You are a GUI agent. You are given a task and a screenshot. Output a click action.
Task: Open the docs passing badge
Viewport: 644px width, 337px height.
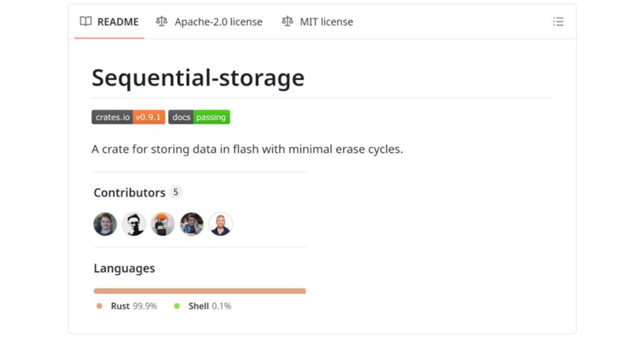pos(199,117)
